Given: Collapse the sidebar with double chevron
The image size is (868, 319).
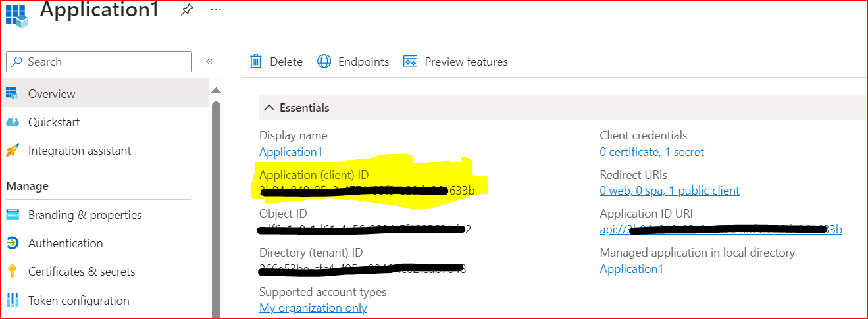Looking at the screenshot, I should point(209,62).
